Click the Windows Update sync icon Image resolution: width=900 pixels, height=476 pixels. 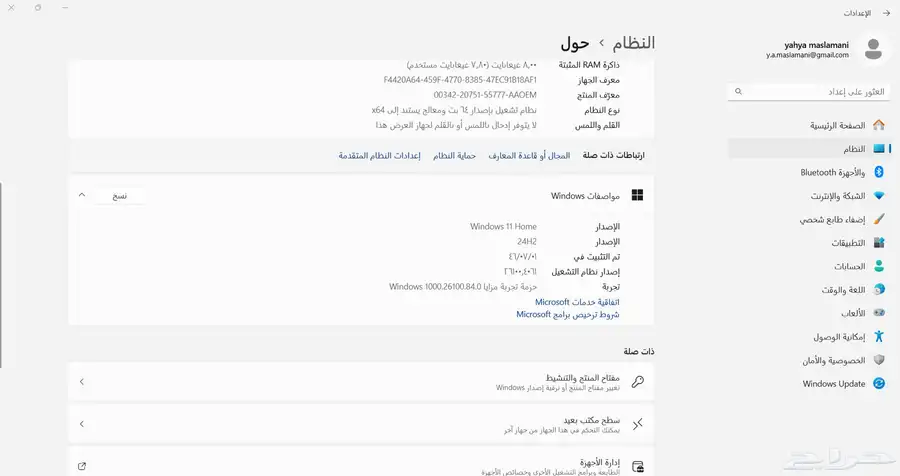[x=879, y=384]
